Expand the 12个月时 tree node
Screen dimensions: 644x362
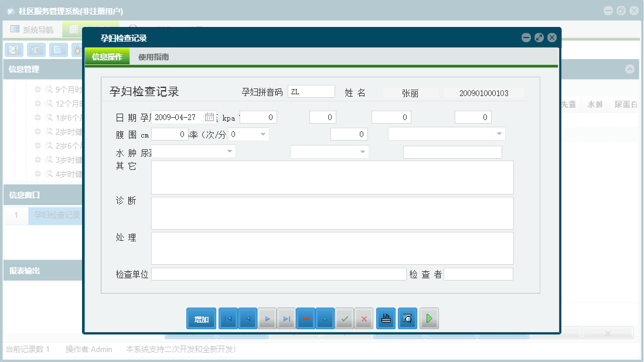pyautogui.click(x=38, y=104)
